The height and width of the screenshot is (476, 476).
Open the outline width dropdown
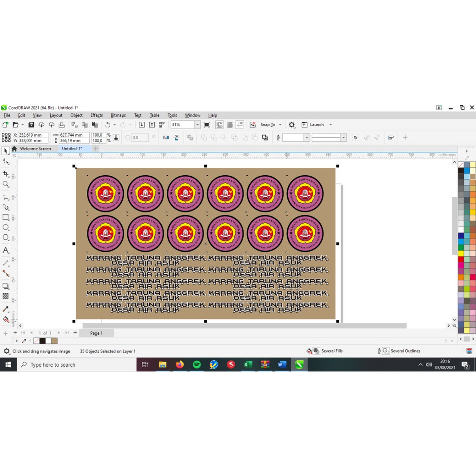point(307,138)
